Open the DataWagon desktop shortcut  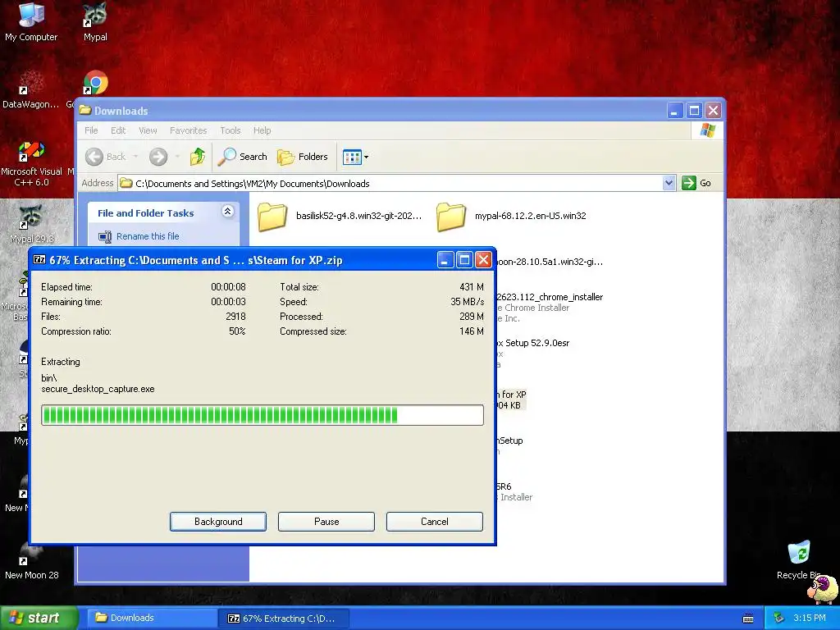coord(30,90)
